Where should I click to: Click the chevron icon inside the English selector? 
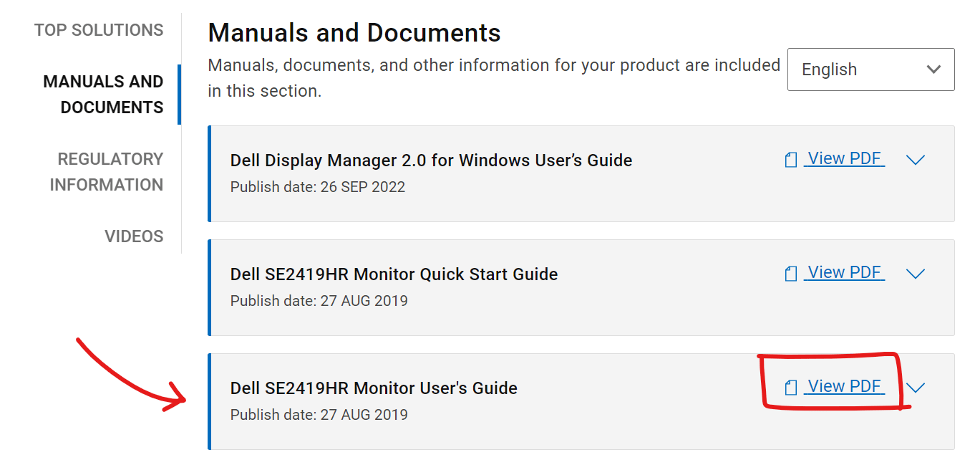[933, 69]
